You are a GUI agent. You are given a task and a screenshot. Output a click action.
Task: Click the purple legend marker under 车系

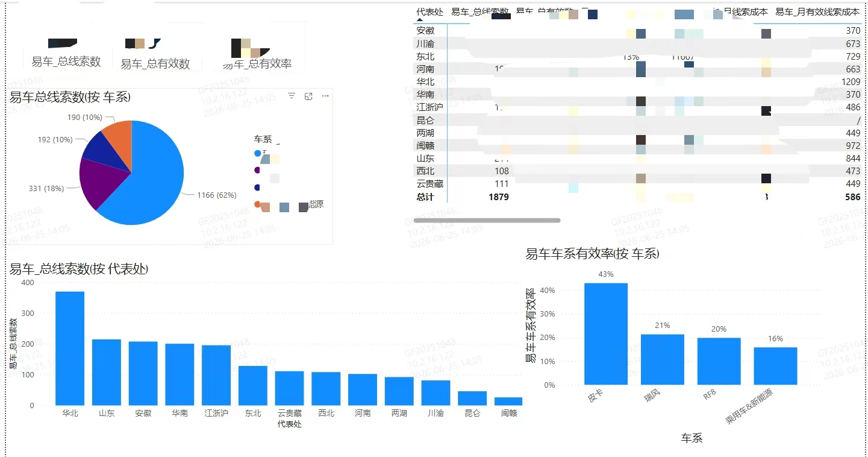point(258,170)
